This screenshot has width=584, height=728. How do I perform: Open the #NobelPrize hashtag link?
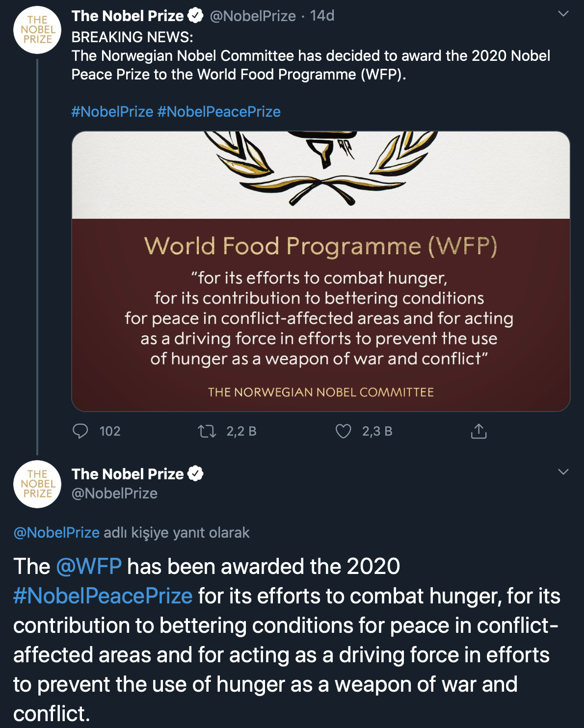(112, 112)
